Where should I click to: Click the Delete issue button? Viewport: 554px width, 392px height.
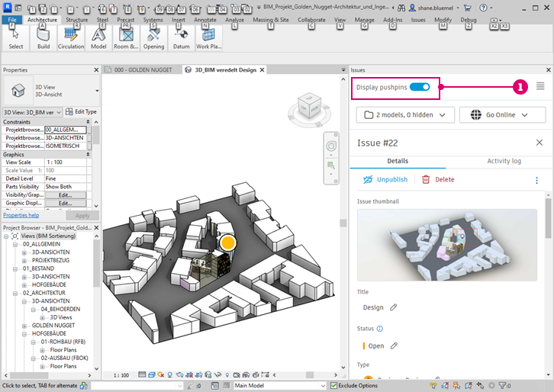438,179
